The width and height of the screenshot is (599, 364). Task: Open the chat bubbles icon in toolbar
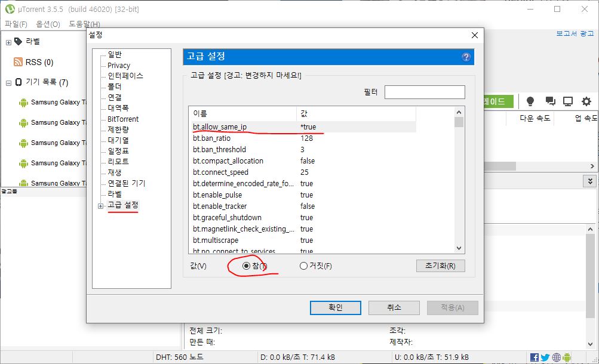coord(550,101)
